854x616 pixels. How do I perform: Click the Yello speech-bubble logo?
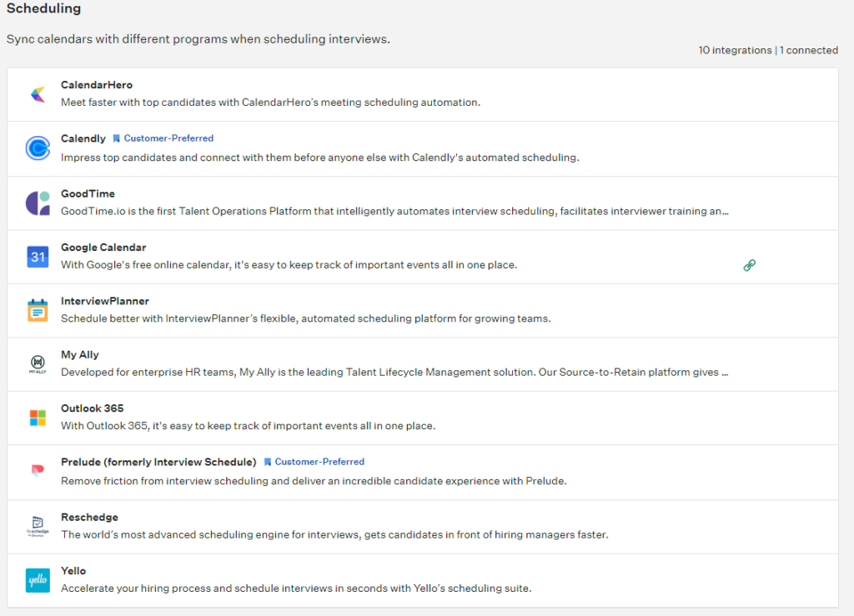pos(37,578)
